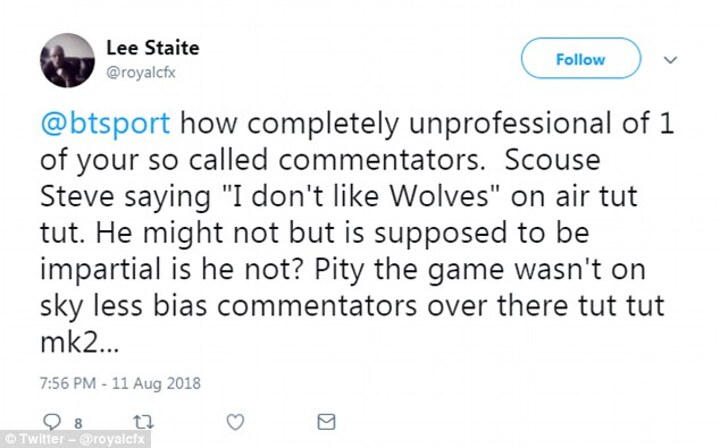Expand the tweet options chevron beside Follow
720x448 pixels.
coord(670,60)
